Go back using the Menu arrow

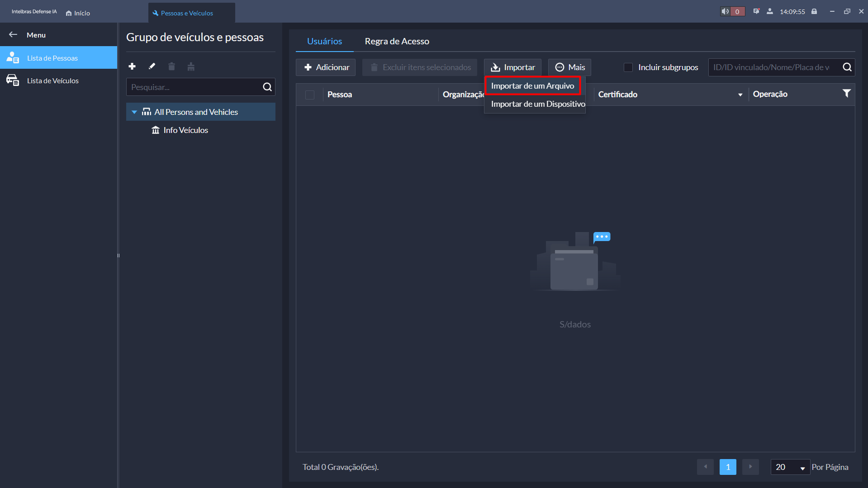click(x=13, y=35)
